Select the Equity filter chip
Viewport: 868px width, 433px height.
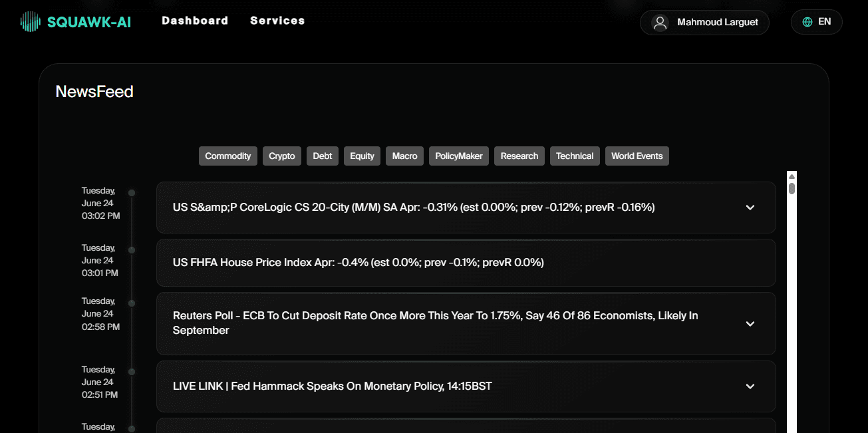(362, 156)
